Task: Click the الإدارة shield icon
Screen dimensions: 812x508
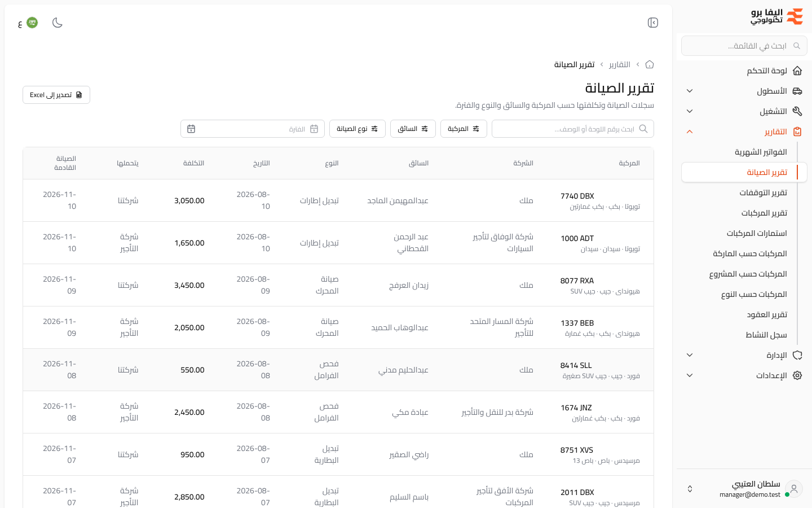Action: point(797,355)
